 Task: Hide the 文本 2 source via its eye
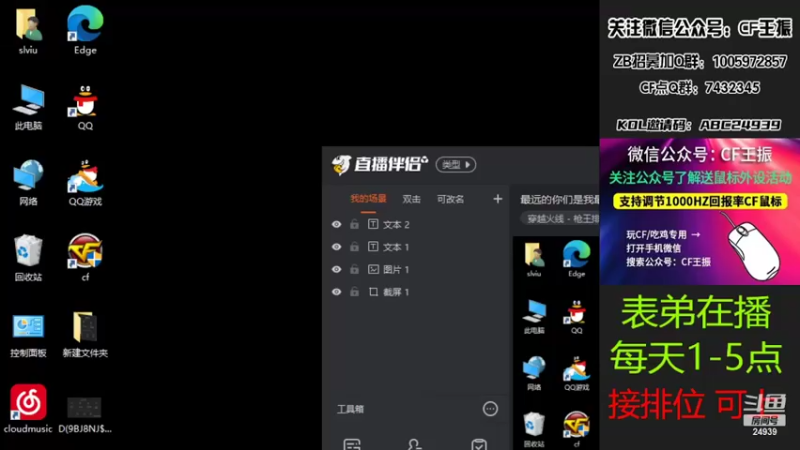(x=336, y=224)
